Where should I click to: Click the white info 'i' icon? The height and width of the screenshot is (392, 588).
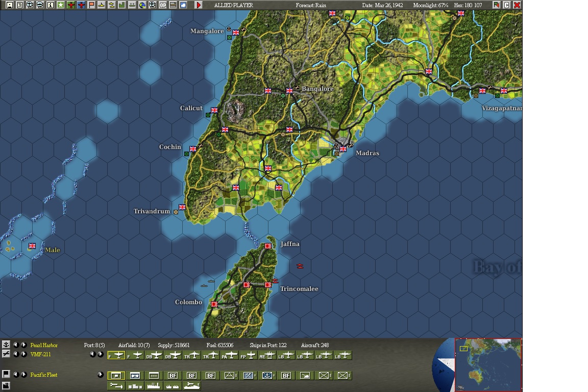tap(50, 5)
